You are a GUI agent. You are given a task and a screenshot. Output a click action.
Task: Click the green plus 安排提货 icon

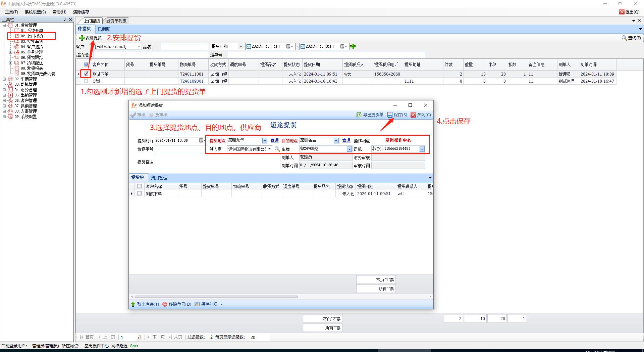(82, 38)
